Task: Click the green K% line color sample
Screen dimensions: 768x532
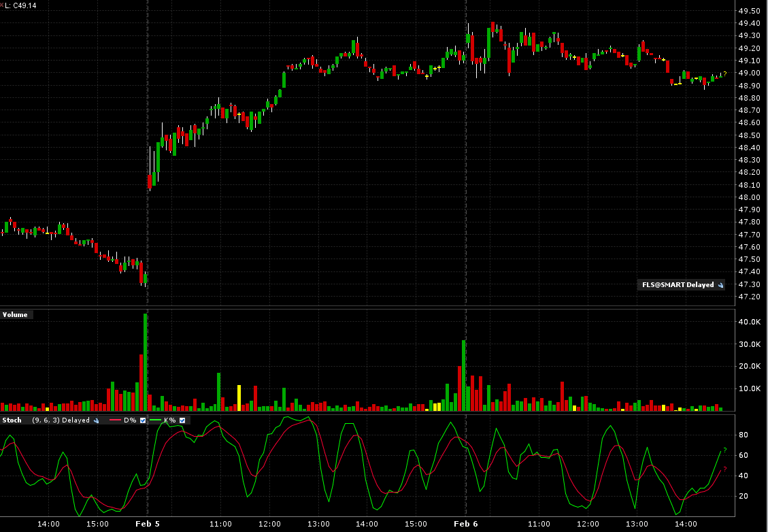Action: [x=155, y=420]
